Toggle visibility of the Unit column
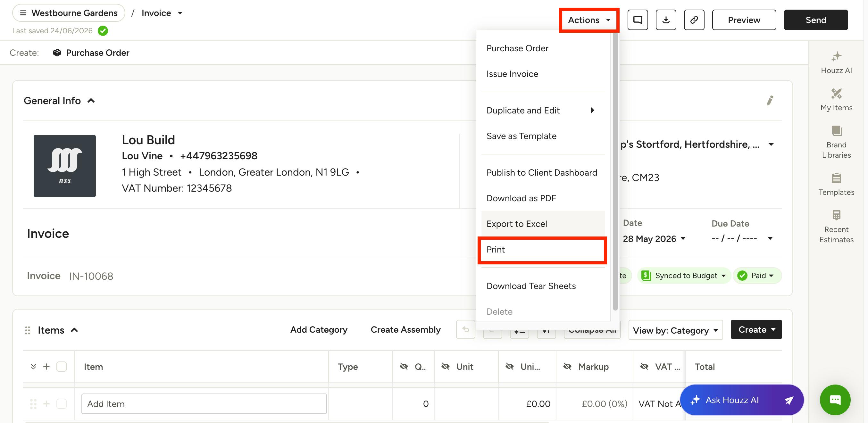 446,366
